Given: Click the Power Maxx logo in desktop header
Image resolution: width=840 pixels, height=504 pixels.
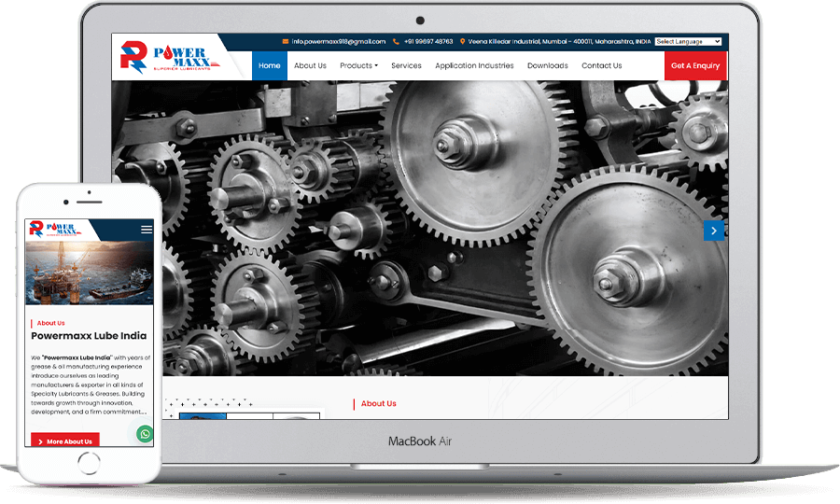Looking at the screenshot, I should point(164,57).
